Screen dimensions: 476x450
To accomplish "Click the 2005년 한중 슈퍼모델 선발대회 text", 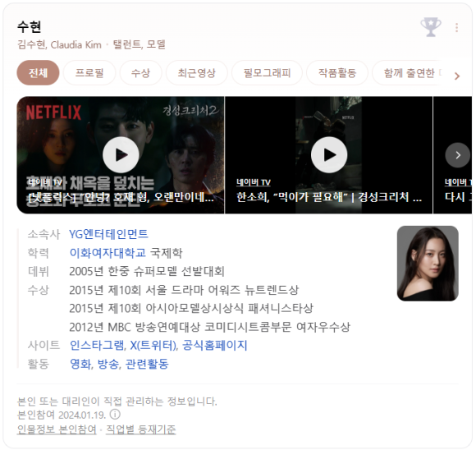I will point(147,271).
